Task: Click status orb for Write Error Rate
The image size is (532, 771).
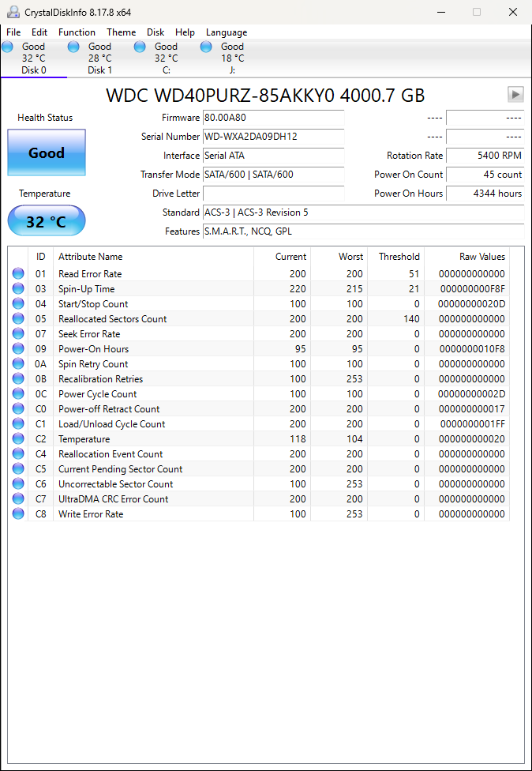Action: coord(18,513)
